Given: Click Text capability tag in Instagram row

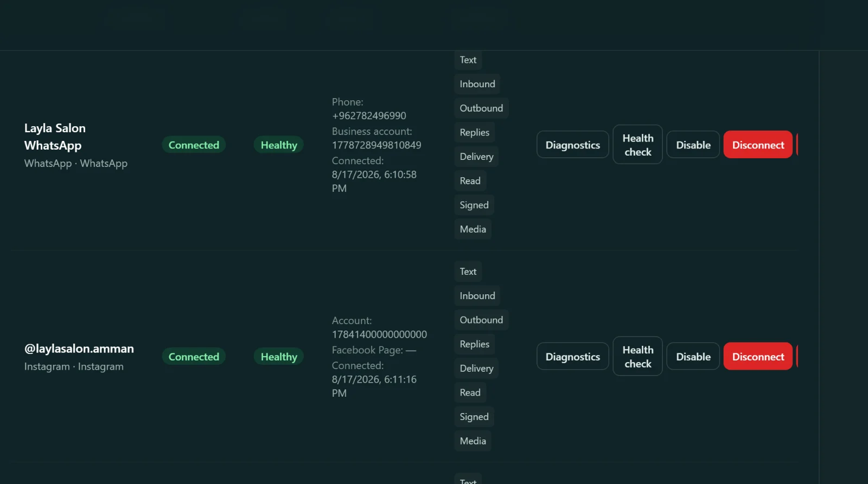Looking at the screenshot, I should [468, 272].
